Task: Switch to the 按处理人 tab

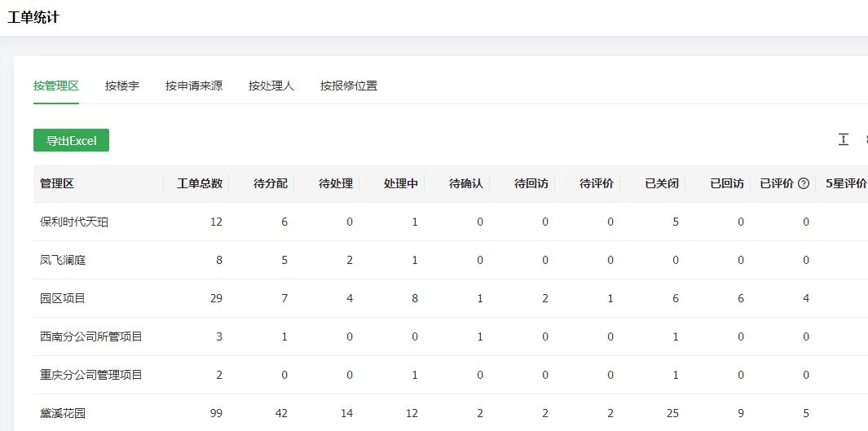Action: pos(271,86)
